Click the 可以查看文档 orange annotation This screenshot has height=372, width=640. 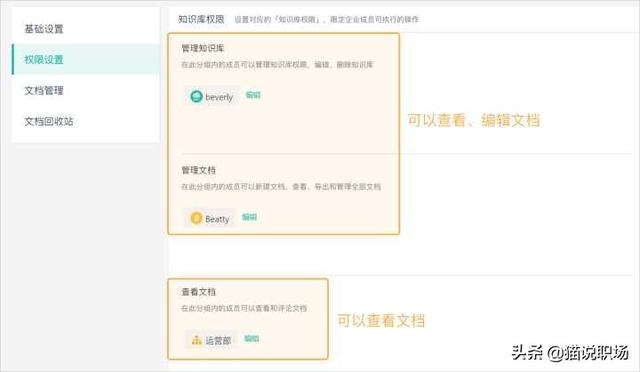381,321
